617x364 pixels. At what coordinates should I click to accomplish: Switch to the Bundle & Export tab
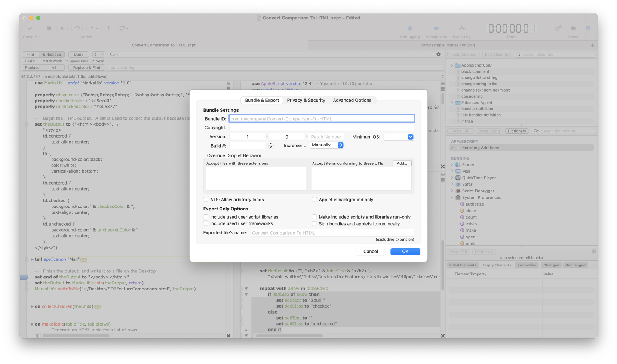click(262, 100)
